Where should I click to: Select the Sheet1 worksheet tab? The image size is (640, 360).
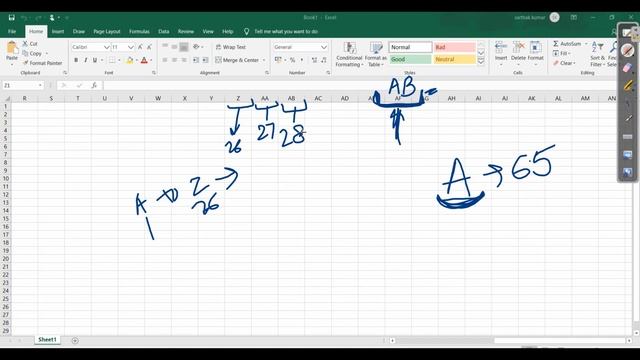click(47, 340)
